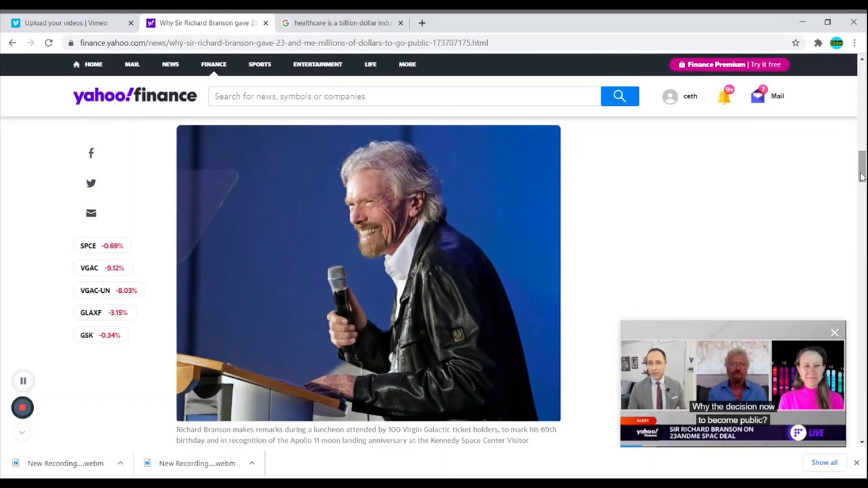
Task: Reload the page
Action: click(49, 43)
